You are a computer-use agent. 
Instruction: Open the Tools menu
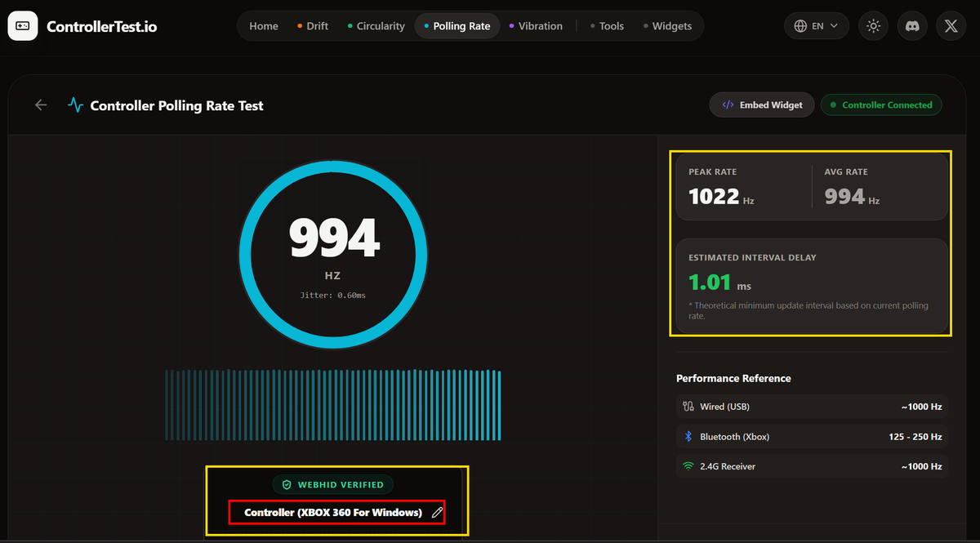(607, 26)
